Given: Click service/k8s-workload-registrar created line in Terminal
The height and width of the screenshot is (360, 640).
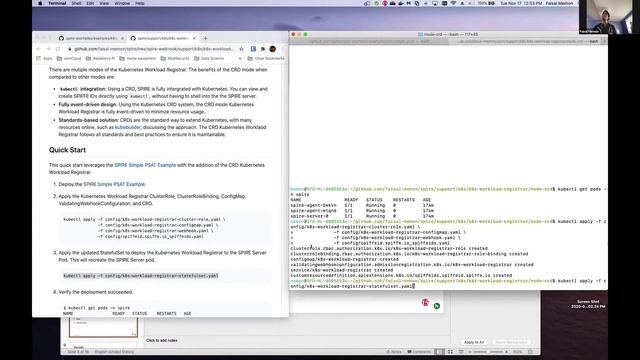Looking at the screenshot, I should pos(342,270).
